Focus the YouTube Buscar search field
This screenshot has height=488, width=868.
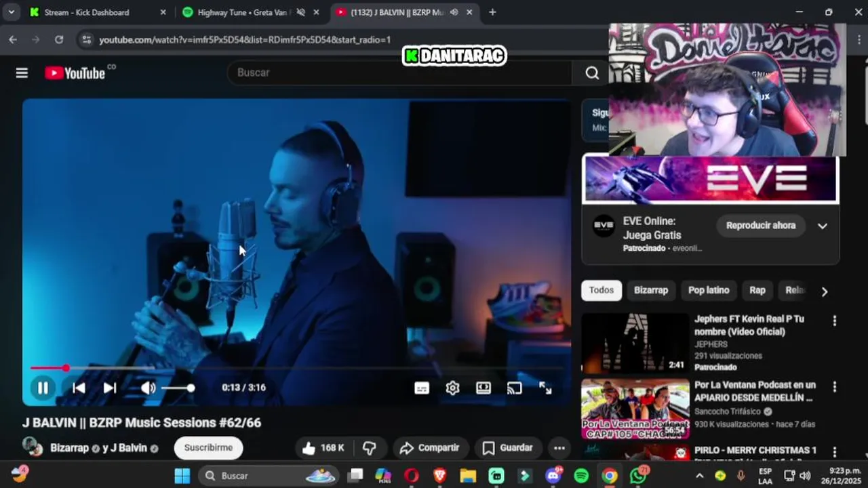click(400, 73)
